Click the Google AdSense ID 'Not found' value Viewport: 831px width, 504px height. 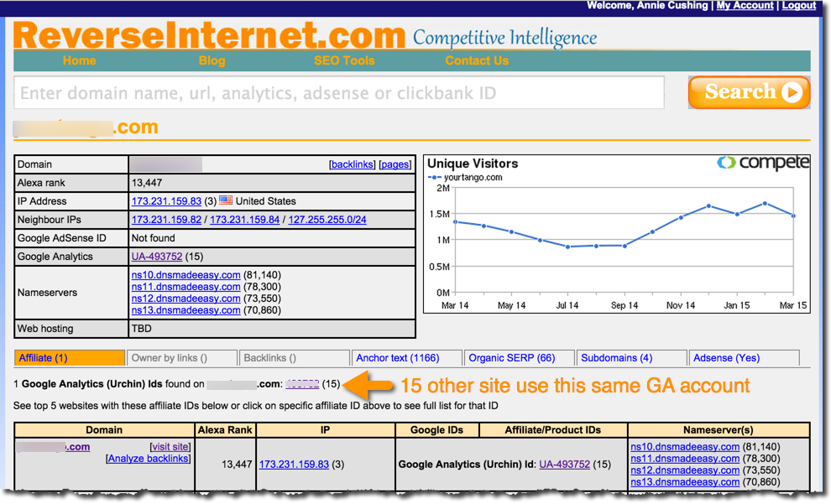(x=153, y=238)
